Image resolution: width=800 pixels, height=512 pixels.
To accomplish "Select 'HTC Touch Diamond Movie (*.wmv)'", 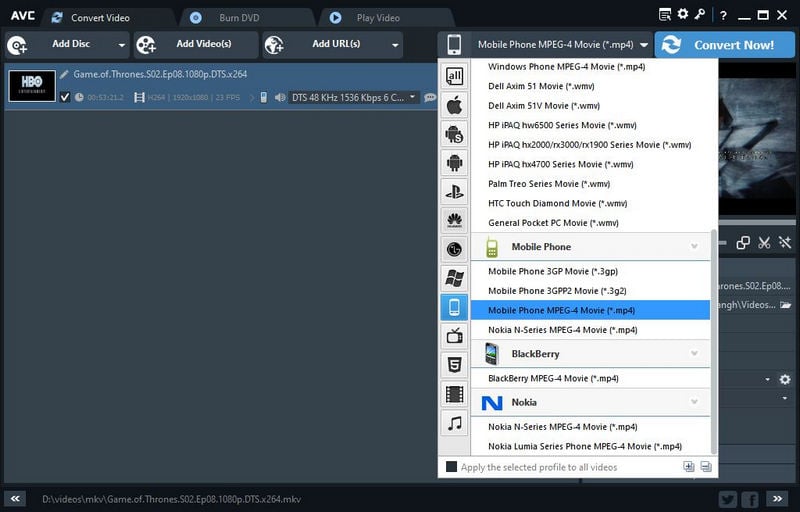I will [x=557, y=203].
